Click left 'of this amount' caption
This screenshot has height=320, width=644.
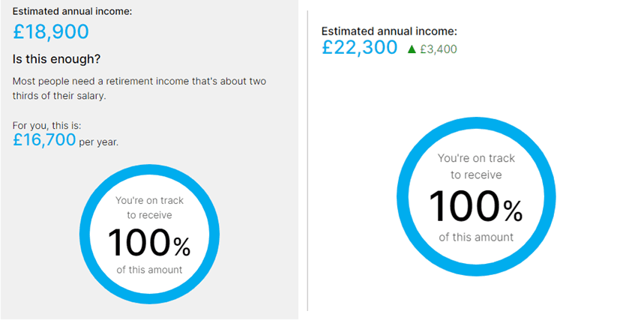(149, 270)
